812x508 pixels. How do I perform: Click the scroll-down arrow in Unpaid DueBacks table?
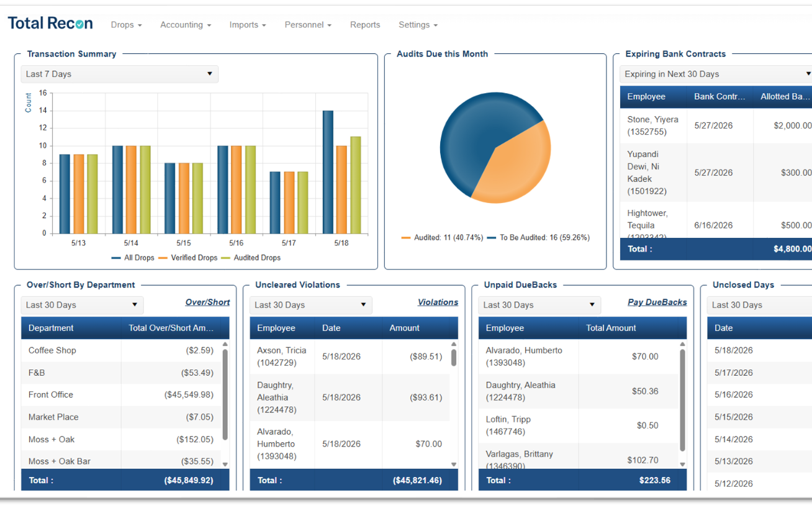(682, 464)
